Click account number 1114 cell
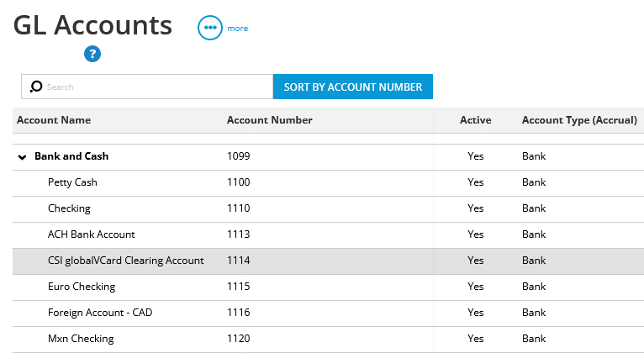The width and height of the screenshot is (644, 353). [x=238, y=261]
